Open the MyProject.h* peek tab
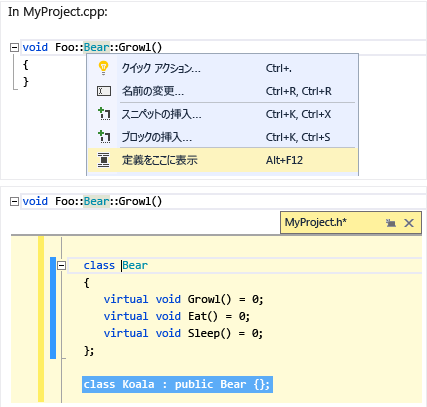The height and width of the screenshot is (407, 427). tap(316, 222)
